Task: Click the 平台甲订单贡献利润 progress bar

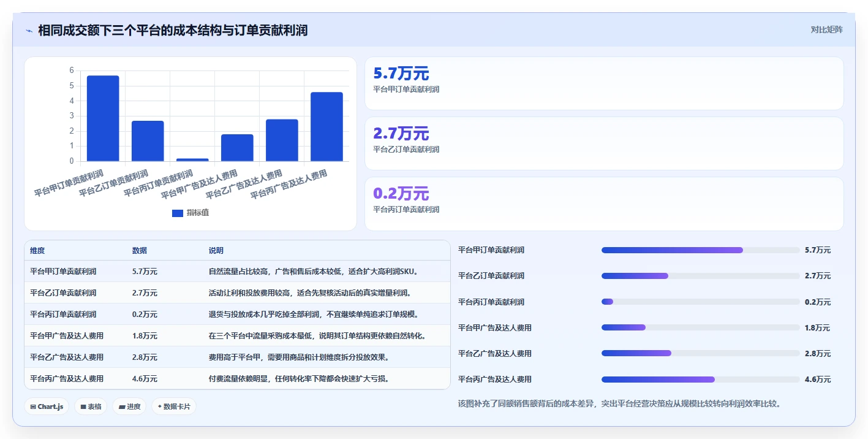Action: click(x=701, y=250)
